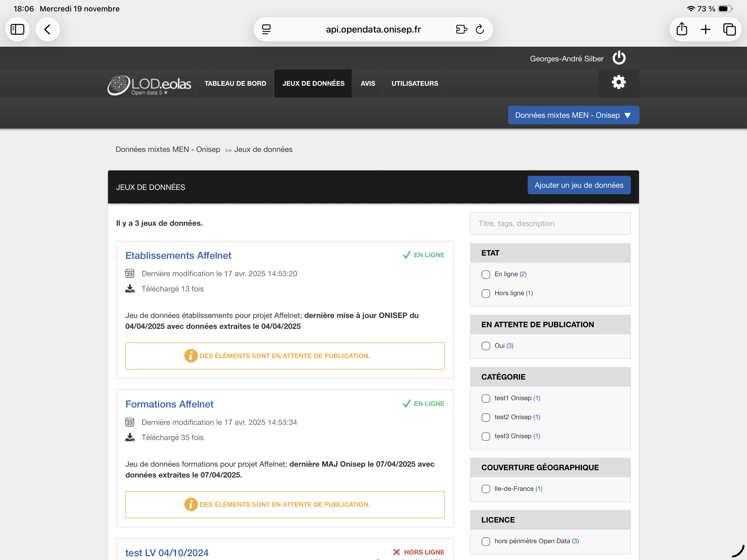Open the Safari share icon
This screenshot has width=747, height=560.
[x=682, y=29]
